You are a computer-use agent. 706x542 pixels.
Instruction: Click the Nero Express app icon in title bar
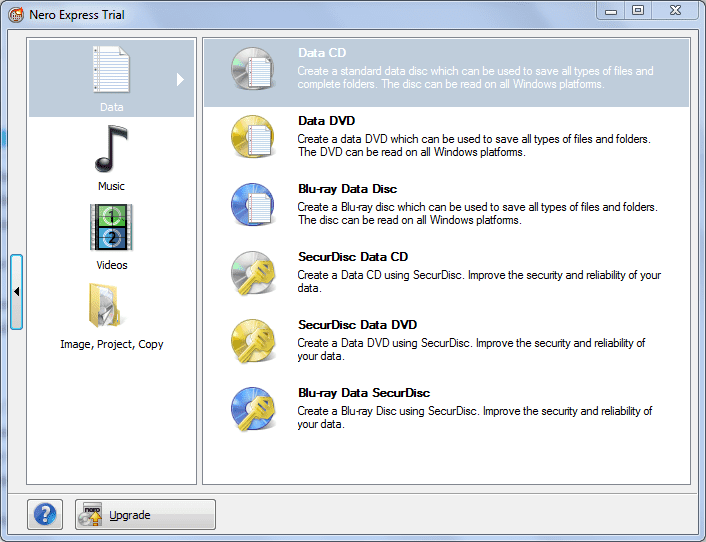point(16,15)
